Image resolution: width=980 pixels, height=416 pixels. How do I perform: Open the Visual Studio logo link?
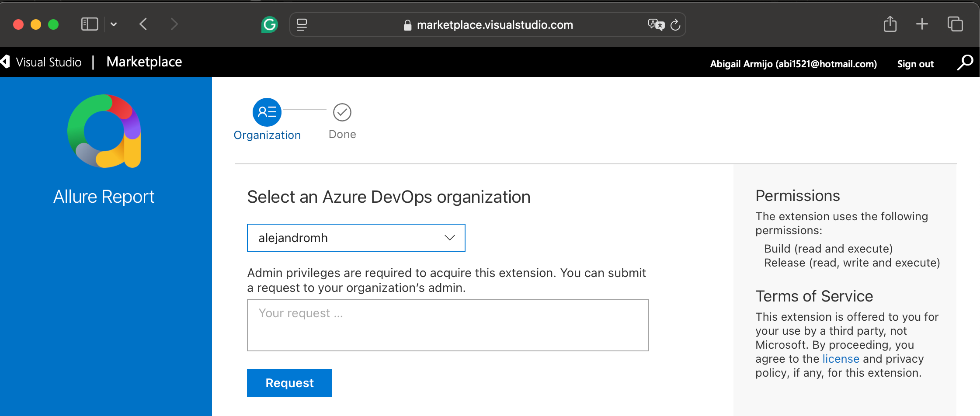pyautogui.click(x=41, y=62)
